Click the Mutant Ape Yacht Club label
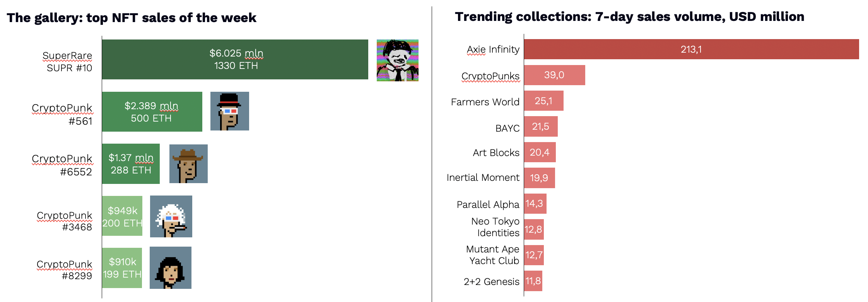This screenshot has width=868, height=302. pyautogui.click(x=492, y=255)
